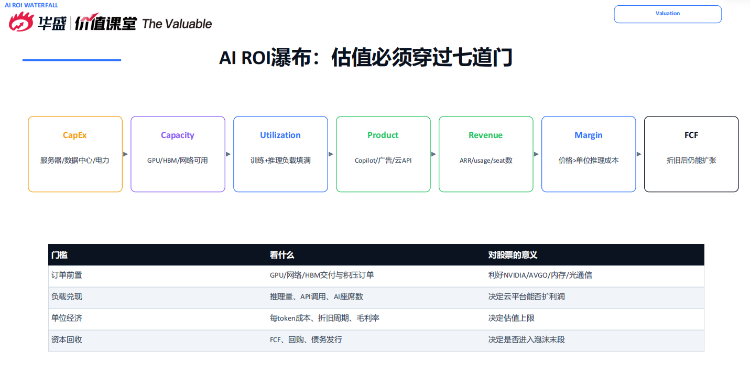Click the 门槛 table column header
Screen dimensions: 750x382
[x=59, y=255]
